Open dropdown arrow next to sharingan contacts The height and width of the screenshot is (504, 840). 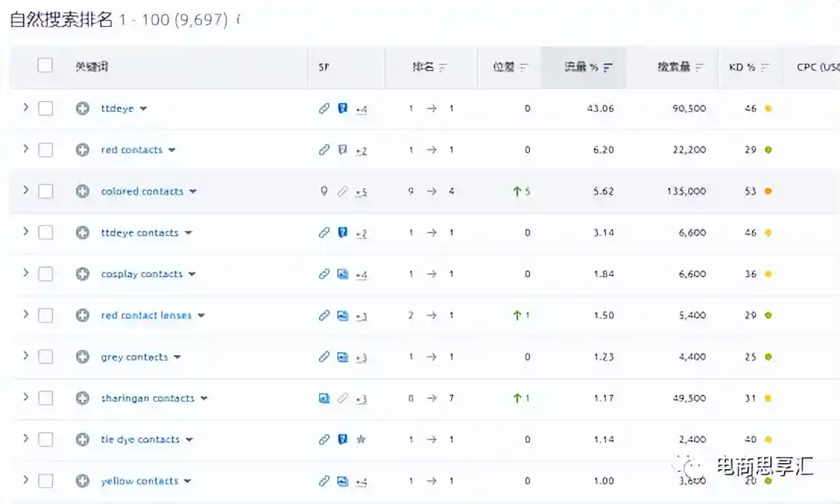[x=204, y=398]
